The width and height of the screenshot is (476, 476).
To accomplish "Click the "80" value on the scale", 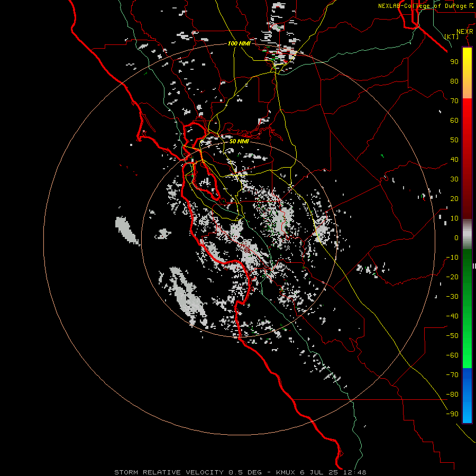I will coord(454,81).
